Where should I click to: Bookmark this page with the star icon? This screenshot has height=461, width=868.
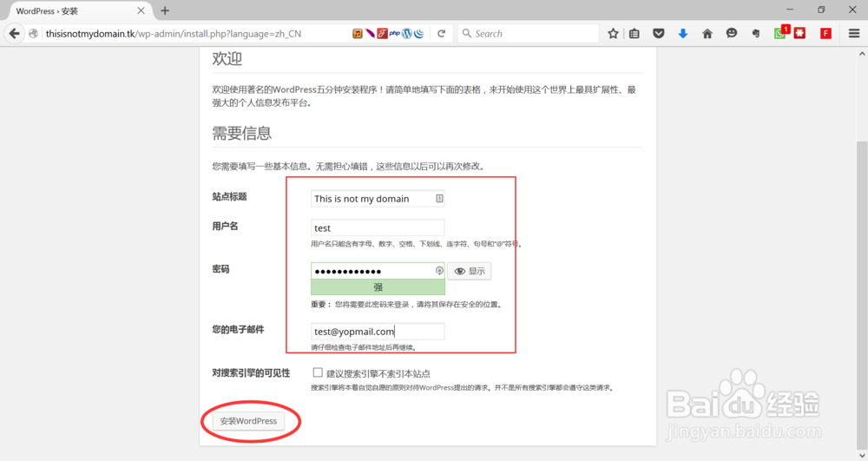(613, 34)
